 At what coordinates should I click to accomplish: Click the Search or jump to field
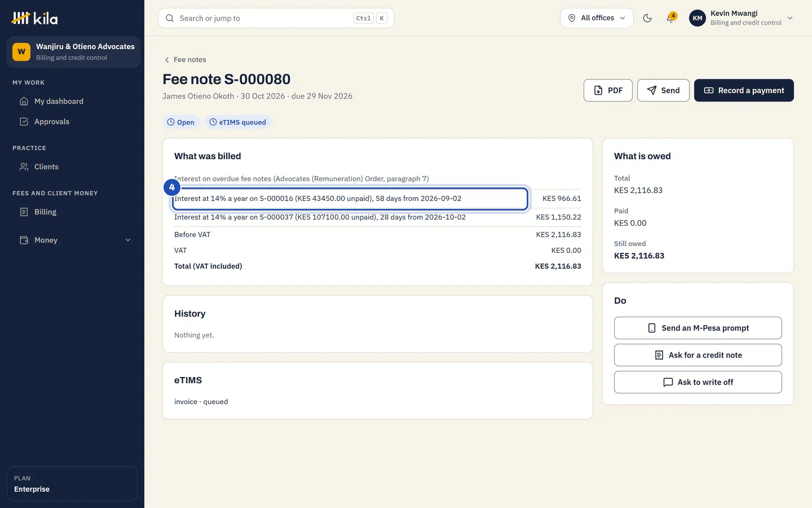click(276, 18)
